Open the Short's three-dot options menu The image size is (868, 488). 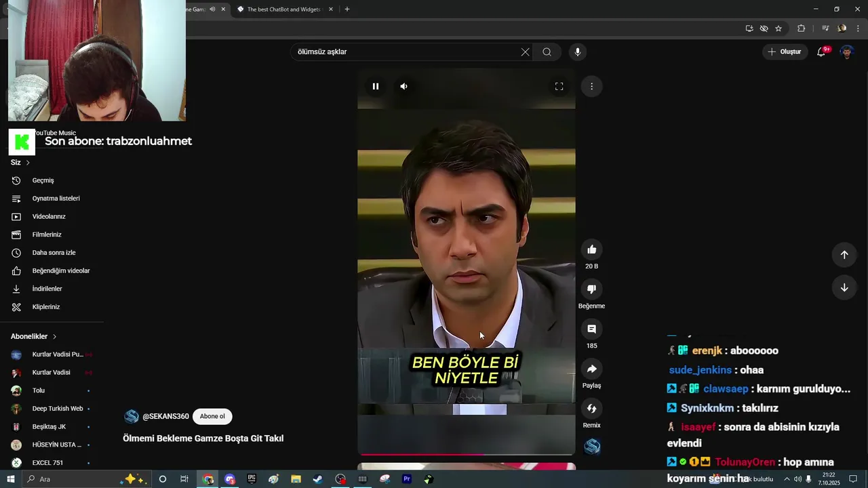point(591,86)
